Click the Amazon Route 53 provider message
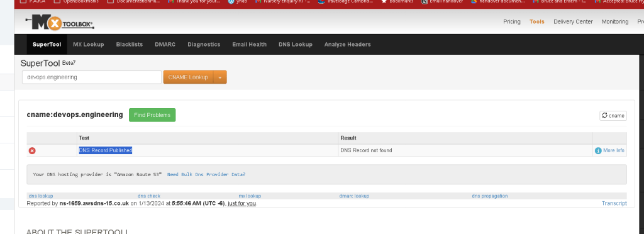 pyautogui.click(x=97, y=174)
